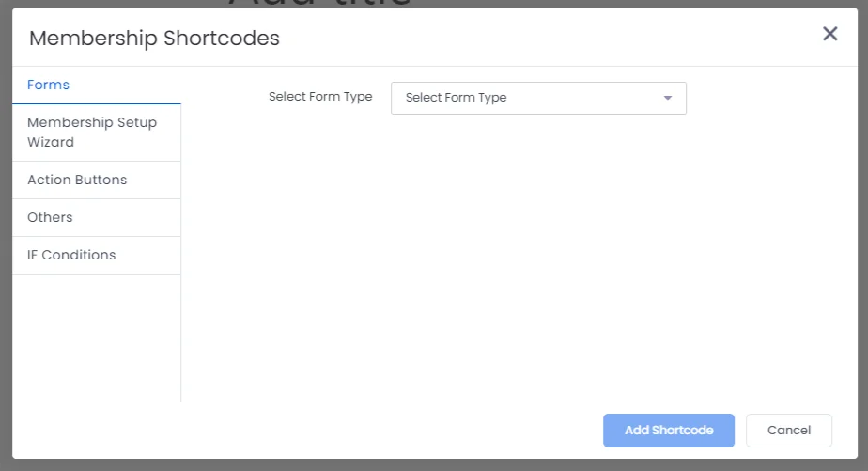868x471 pixels.
Task: Cancel the shortcode dialog
Action: [788, 430]
